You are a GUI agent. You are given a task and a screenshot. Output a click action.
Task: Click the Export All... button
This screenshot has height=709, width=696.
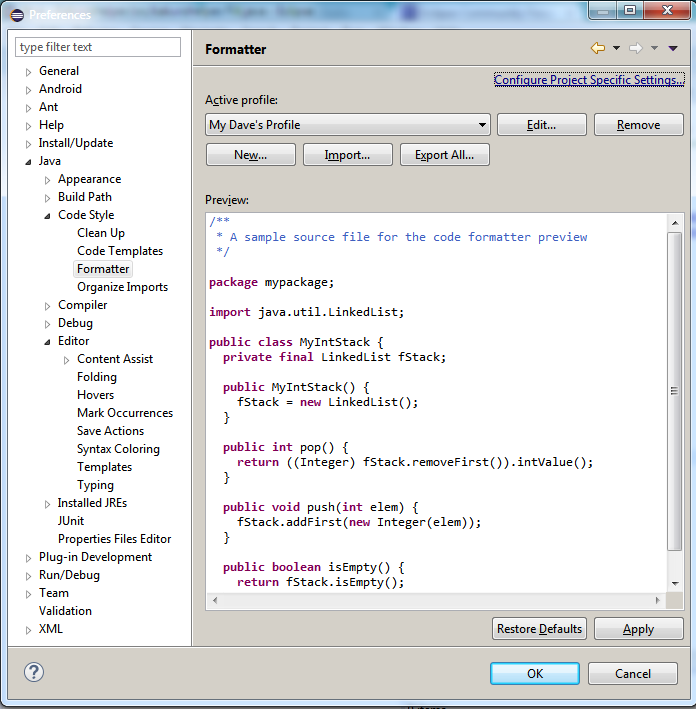click(445, 155)
